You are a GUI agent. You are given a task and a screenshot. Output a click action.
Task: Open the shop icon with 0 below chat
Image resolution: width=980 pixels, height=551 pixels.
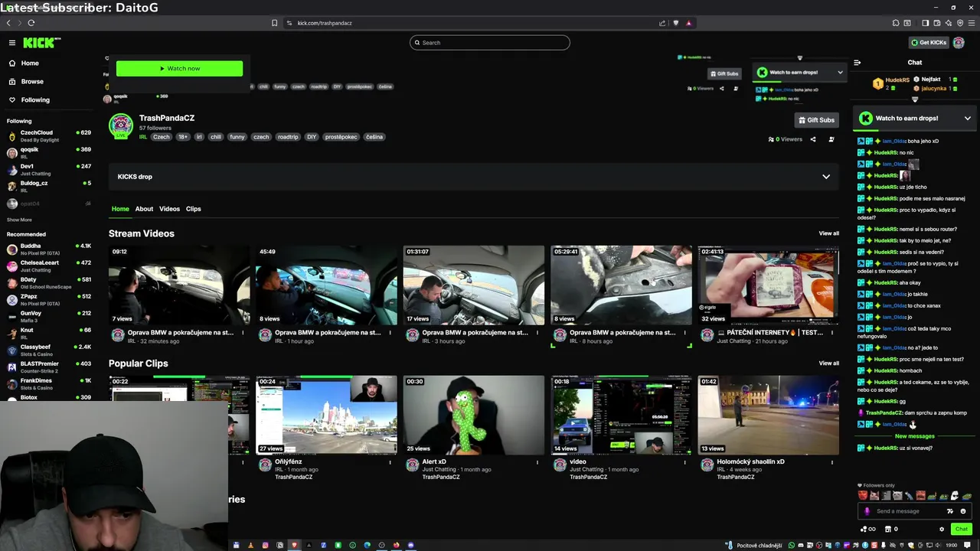pos(891,529)
